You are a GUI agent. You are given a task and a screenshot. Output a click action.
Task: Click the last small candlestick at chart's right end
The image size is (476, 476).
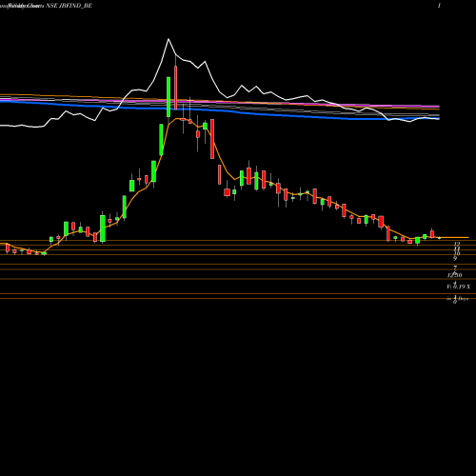pos(440,238)
